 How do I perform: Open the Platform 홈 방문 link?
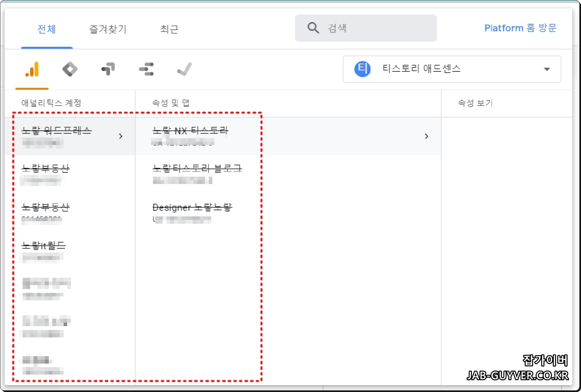click(x=520, y=28)
